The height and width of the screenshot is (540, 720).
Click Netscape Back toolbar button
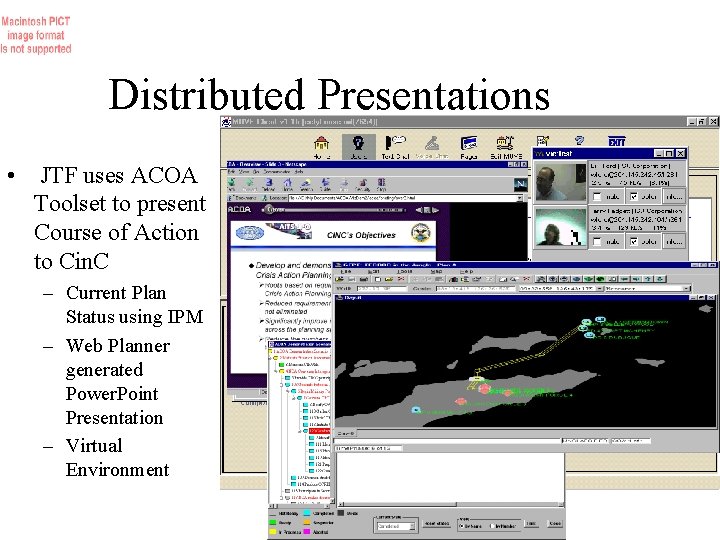click(x=232, y=185)
